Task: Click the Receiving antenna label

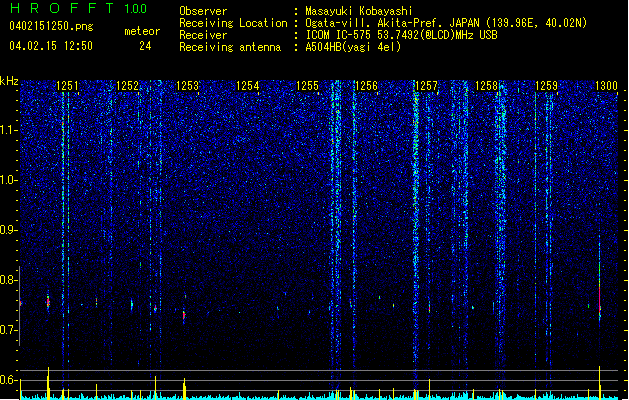Action: pos(230,47)
